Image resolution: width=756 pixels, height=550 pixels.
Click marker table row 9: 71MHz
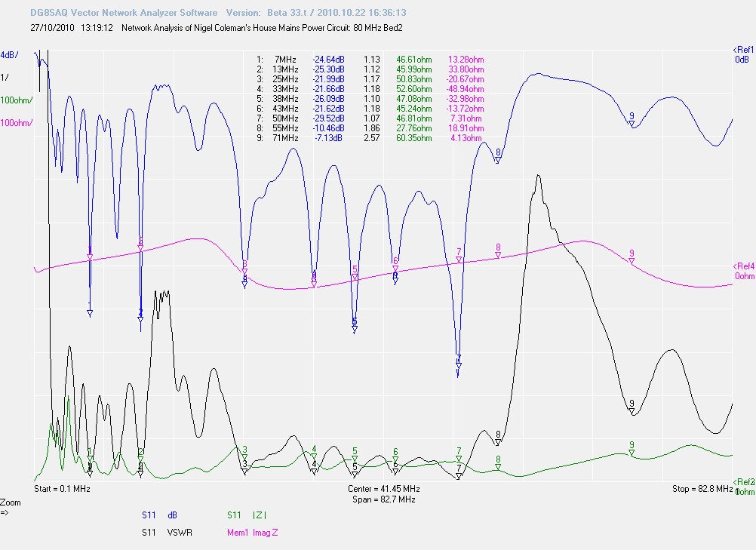370,138
